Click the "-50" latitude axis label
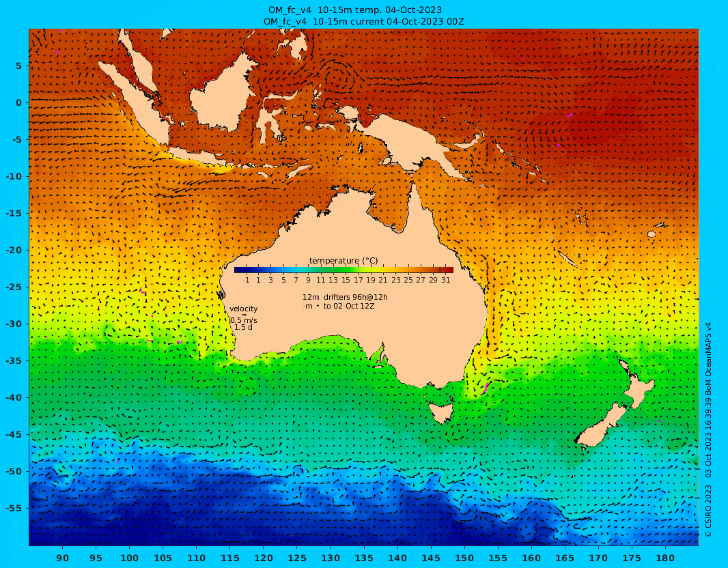Viewport: 728px width, 568px height. pyautogui.click(x=14, y=472)
